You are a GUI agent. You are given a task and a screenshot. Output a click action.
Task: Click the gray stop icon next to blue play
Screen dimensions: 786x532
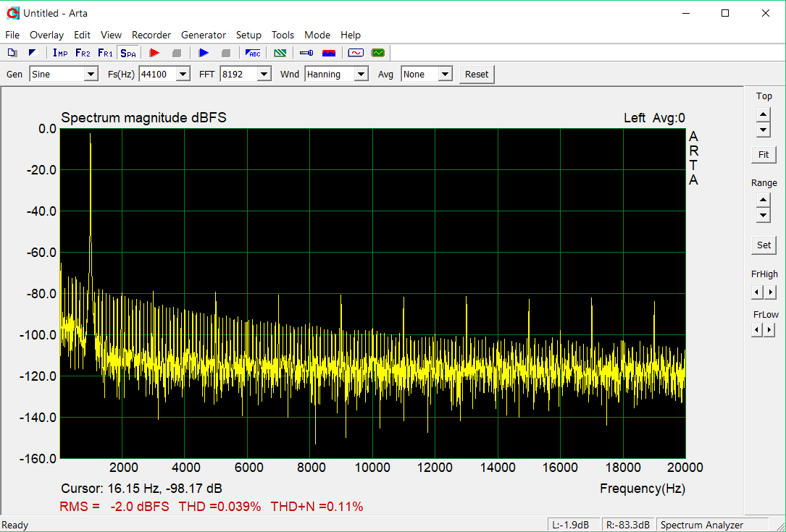click(x=226, y=53)
